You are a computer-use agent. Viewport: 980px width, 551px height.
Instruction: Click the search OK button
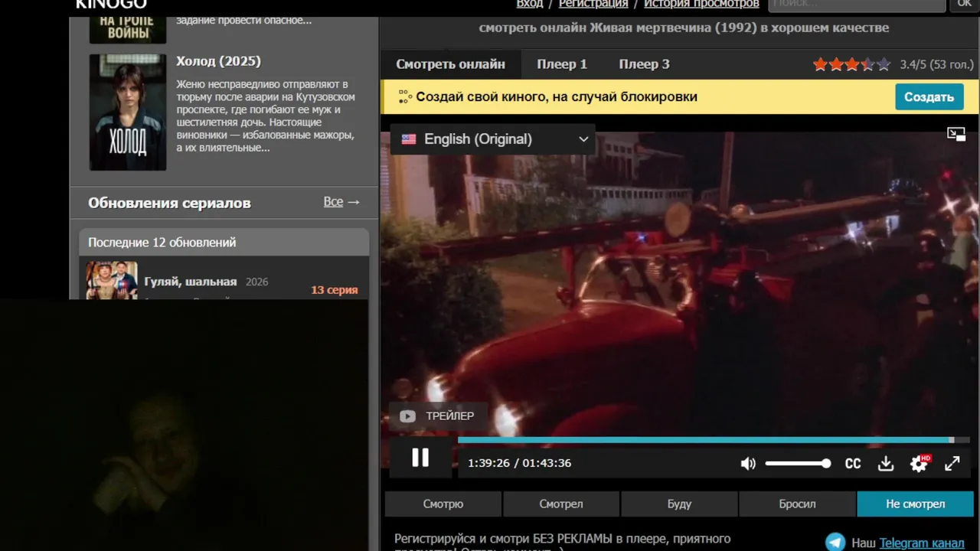(964, 5)
